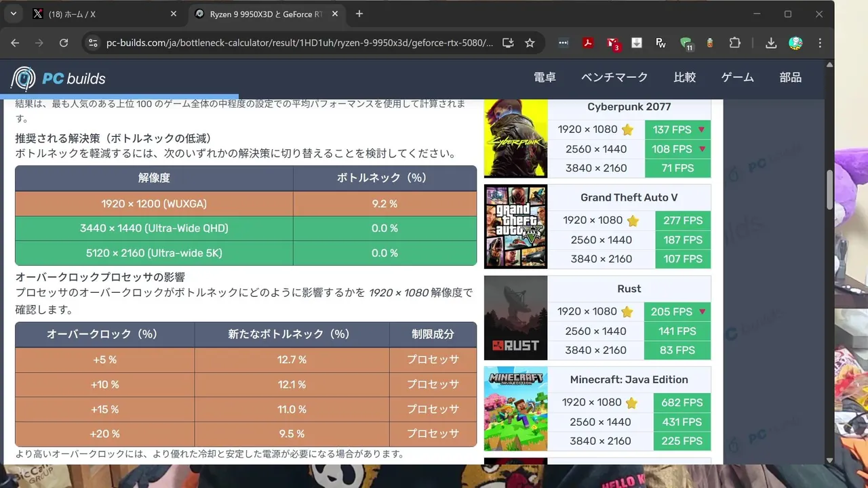Click the +5 % overclock cell
Image resolution: width=868 pixels, height=488 pixels.
pos(105,359)
